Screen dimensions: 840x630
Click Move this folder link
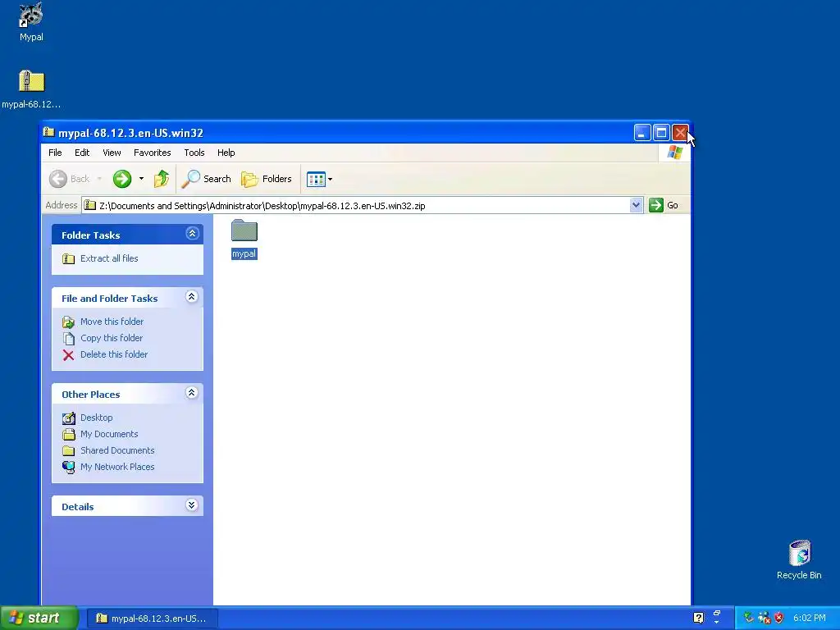[x=112, y=322]
